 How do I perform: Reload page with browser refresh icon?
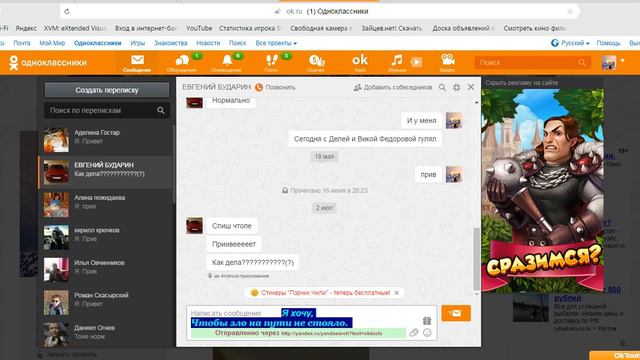pyautogui.click(x=67, y=11)
